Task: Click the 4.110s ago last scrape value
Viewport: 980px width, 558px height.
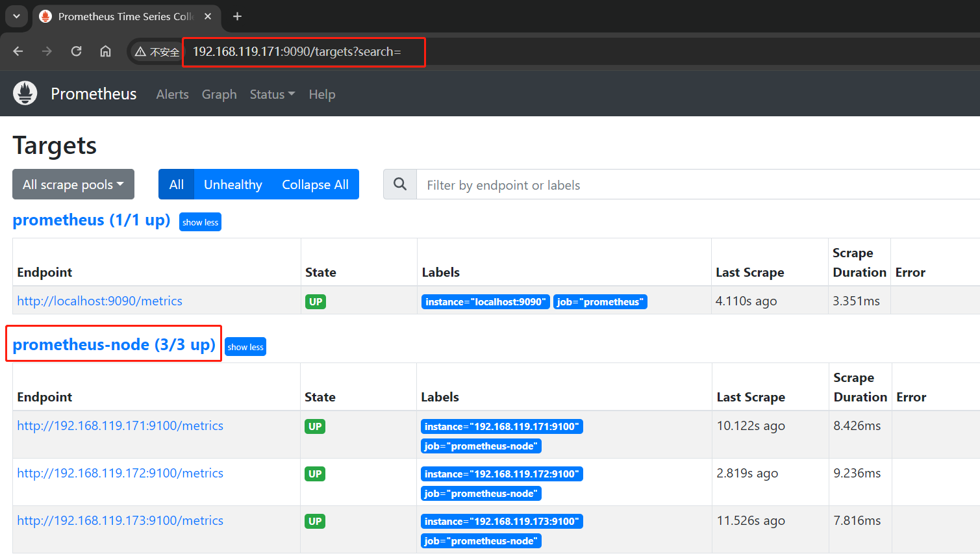Action: (746, 301)
